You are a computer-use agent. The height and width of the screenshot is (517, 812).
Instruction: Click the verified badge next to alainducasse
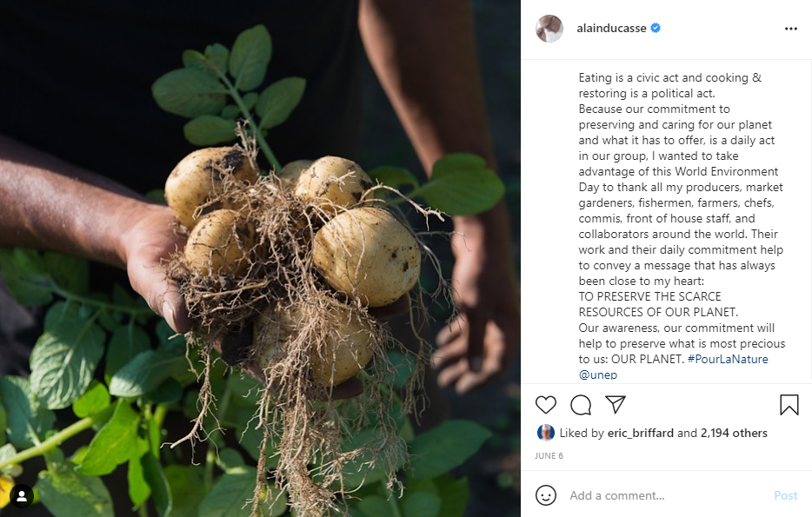tap(656, 28)
